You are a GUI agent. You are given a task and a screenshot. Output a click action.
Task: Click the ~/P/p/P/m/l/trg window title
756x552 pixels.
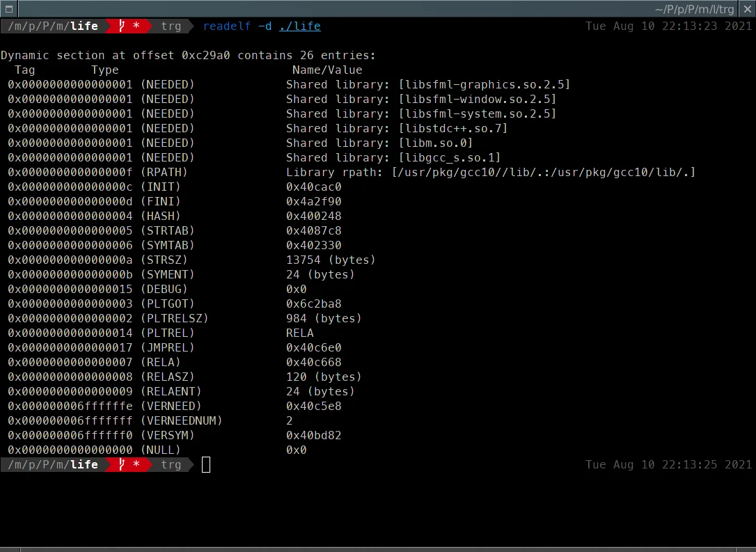pos(694,9)
